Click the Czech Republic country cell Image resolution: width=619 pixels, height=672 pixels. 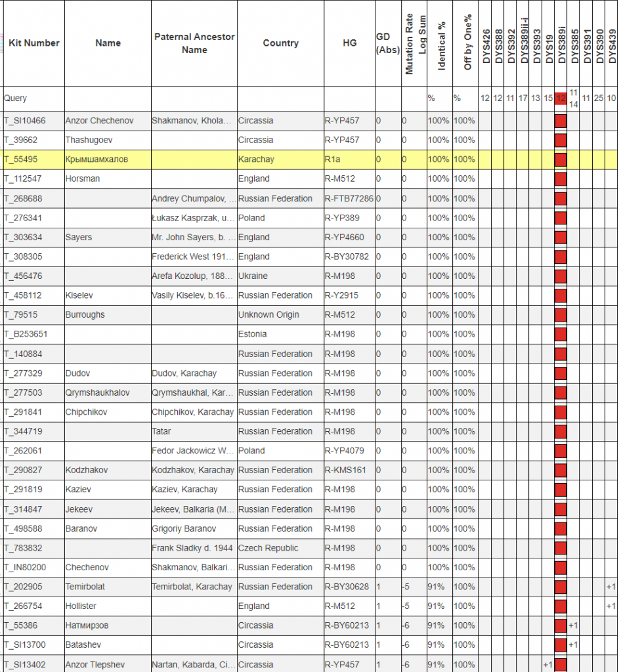[268, 548]
